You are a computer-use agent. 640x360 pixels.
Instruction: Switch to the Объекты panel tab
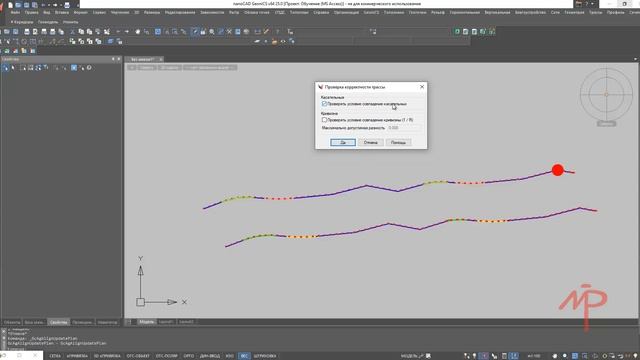(x=12, y=322)
